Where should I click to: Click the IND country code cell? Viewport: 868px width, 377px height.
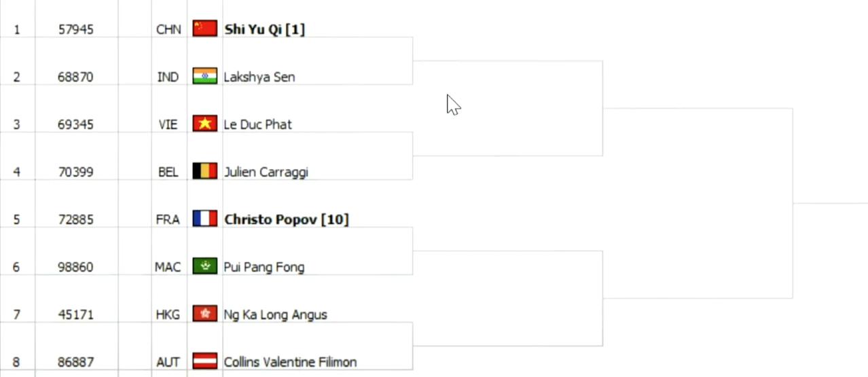coord(168,77)
